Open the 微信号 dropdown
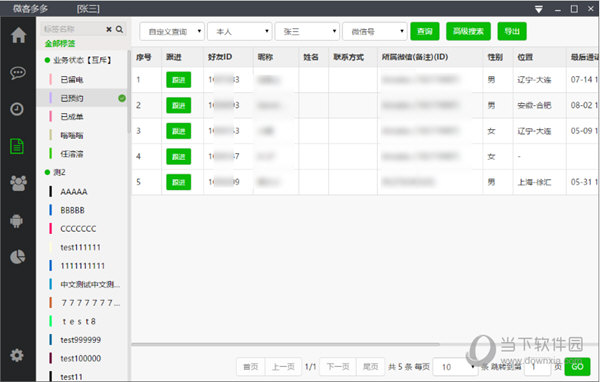Viewport: 600px width, 382px height. pyautogui.click(x=374, y=31)
